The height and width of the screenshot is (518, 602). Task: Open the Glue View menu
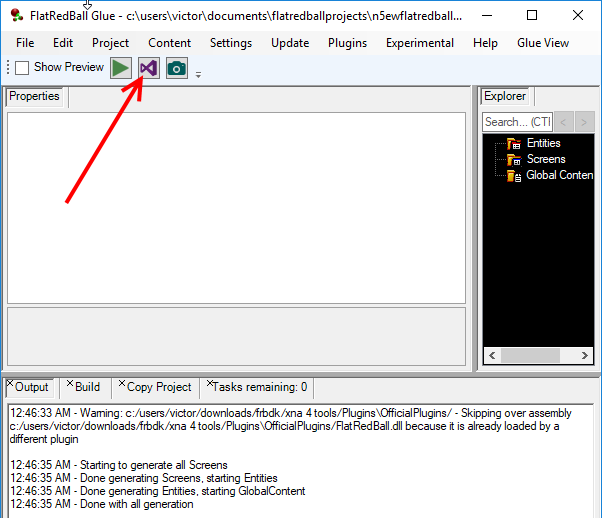tap(543, 43)
